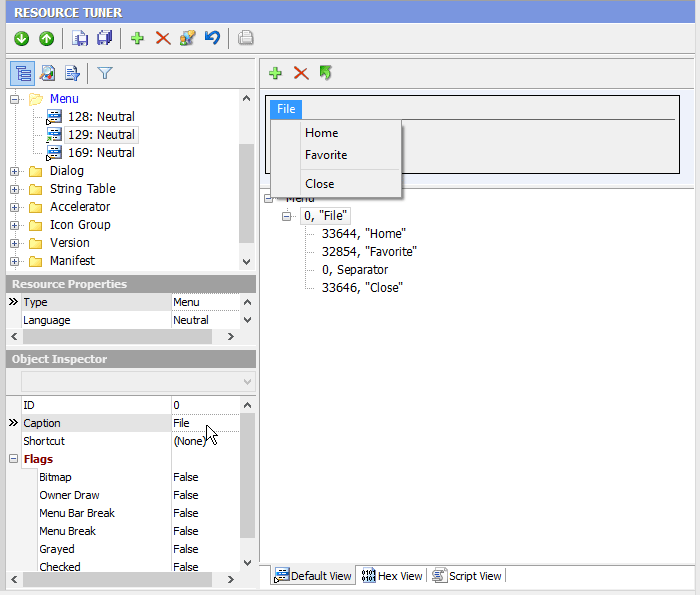Toggle Menu Break flag value

tap(205, 531)
